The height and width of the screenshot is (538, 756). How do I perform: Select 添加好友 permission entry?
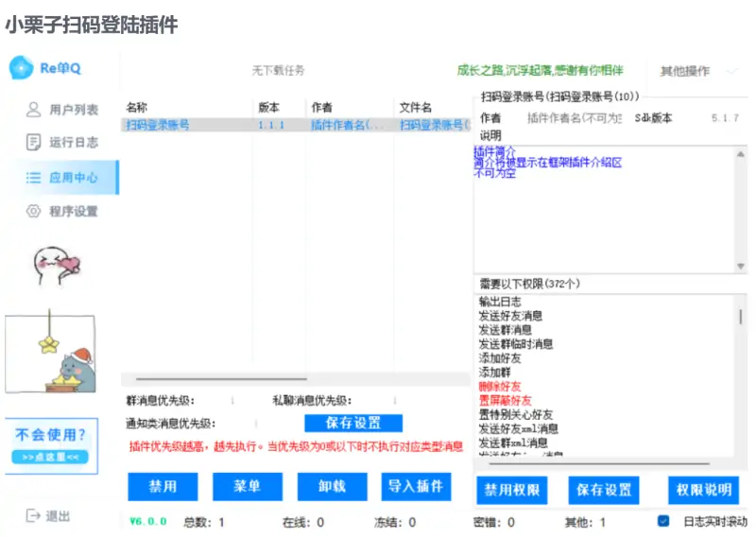500,358
